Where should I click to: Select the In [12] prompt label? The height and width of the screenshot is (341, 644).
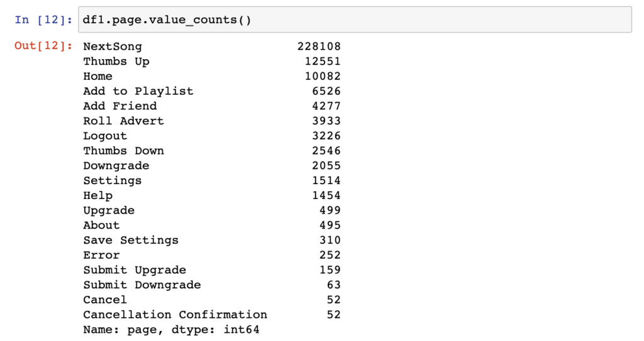pos(43,19)
